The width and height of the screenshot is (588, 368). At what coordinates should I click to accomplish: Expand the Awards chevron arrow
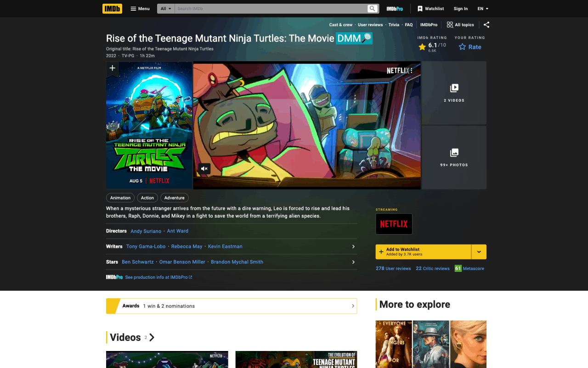(353, 306)
